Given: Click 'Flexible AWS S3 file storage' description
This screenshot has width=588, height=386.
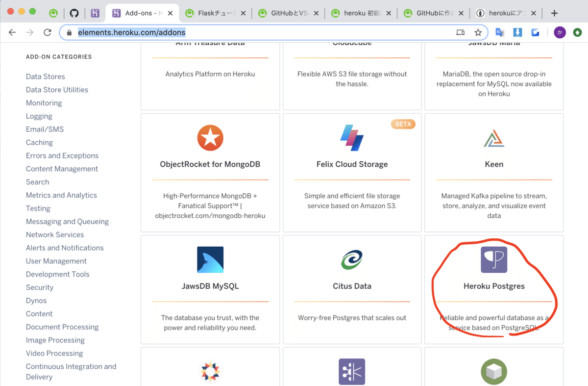Looking at the screenshot, I should [x=352, y=79].
